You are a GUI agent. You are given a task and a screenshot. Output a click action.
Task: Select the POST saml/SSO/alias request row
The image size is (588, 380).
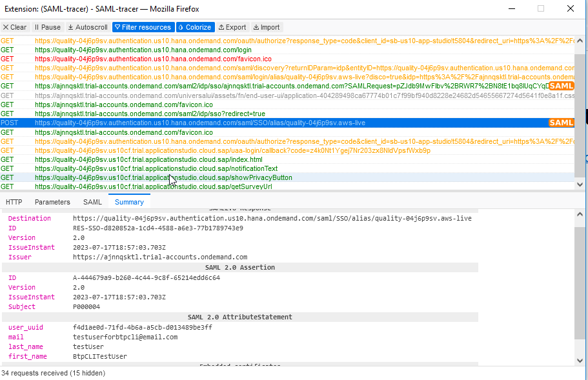pos(287,123)
